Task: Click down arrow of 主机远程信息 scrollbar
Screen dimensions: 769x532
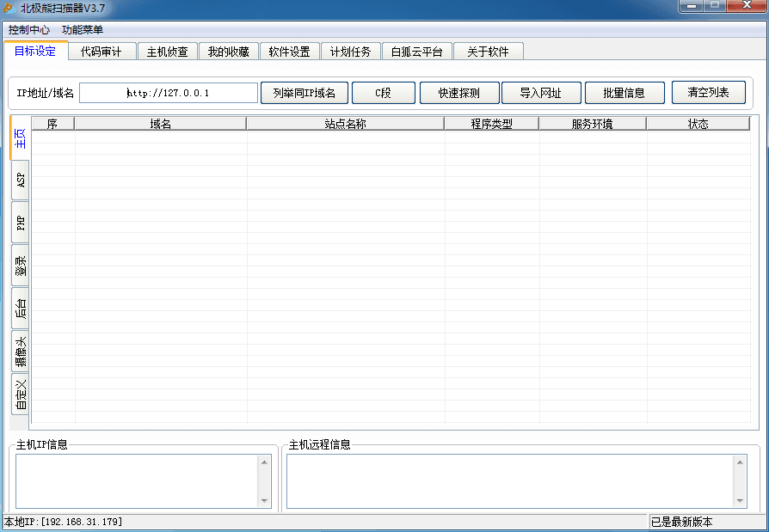Action: pyautogui.click(x=740, y=501)
